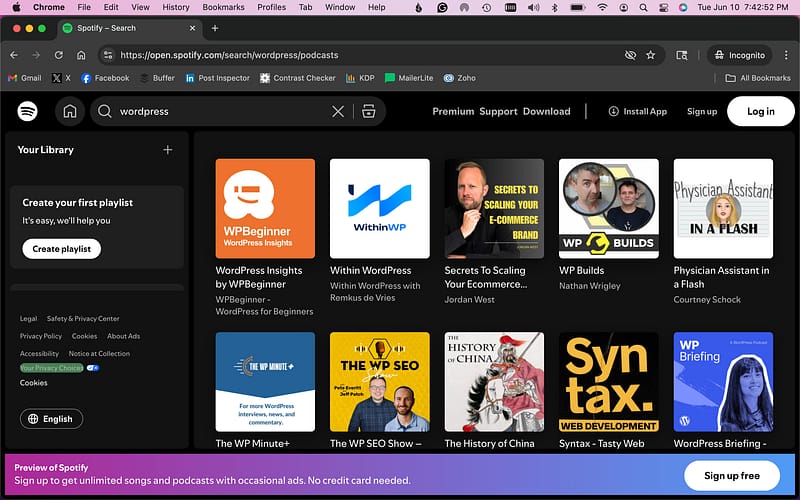The image size is (800, 500).
Task: Open X bookmark
Action: click(61, 78)
